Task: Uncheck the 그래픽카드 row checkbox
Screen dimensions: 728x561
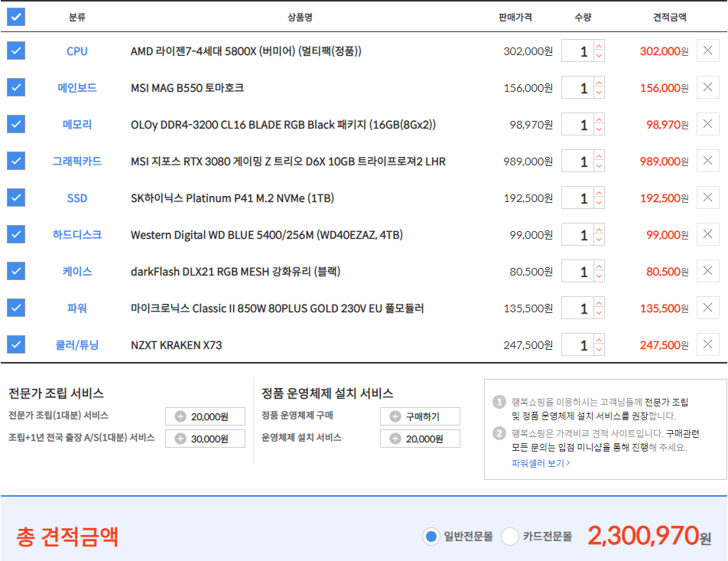Action: [x=16, y=161]
